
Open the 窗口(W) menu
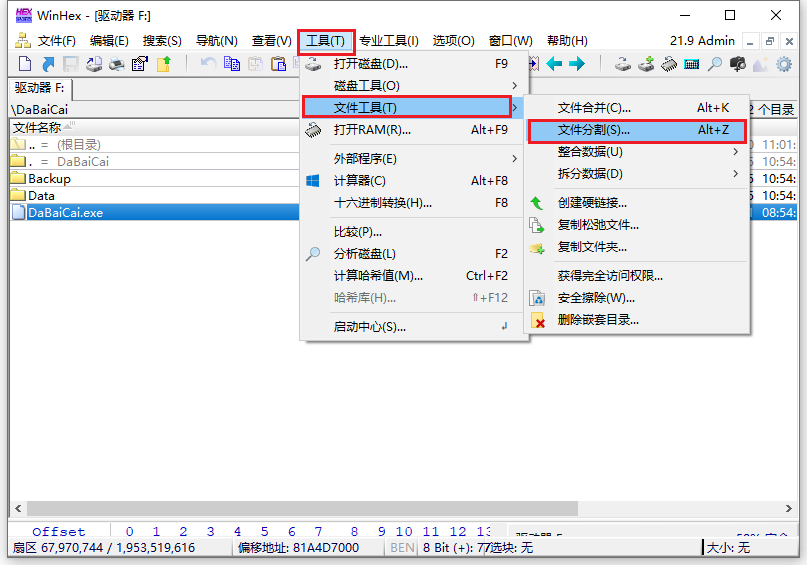(x=511, y=41)
